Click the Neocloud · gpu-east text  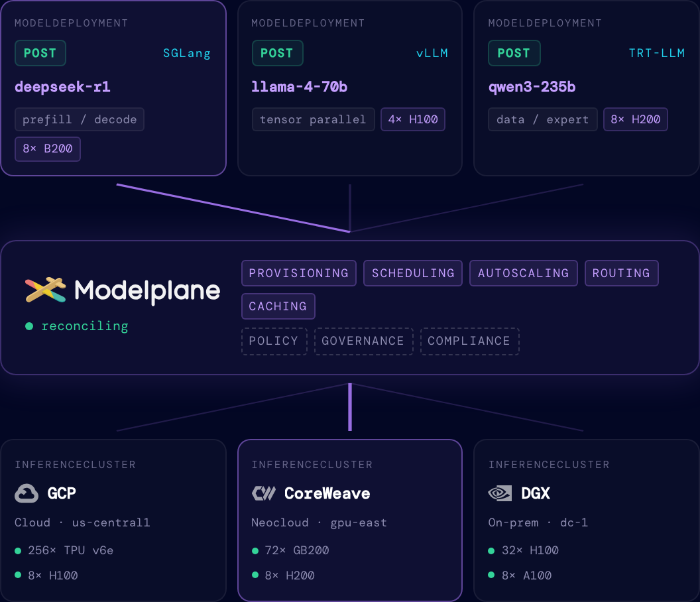tap(320, 523)
